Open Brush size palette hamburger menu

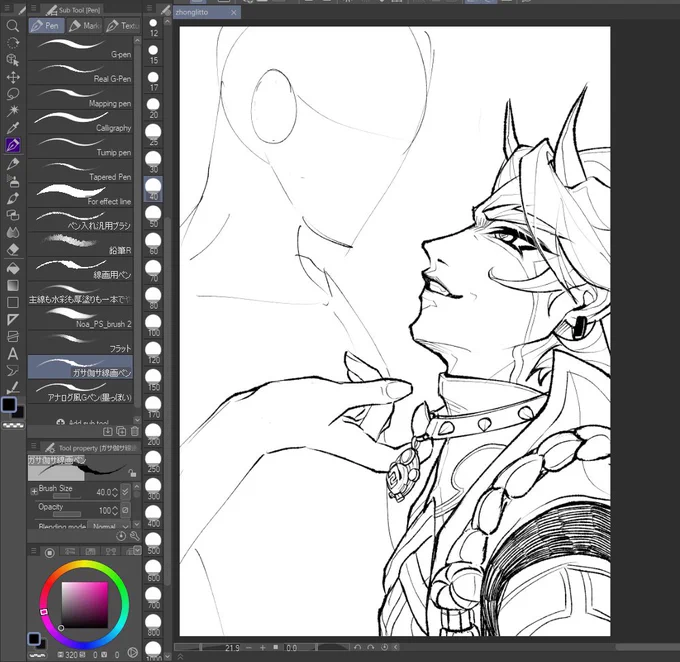(149, 8)
